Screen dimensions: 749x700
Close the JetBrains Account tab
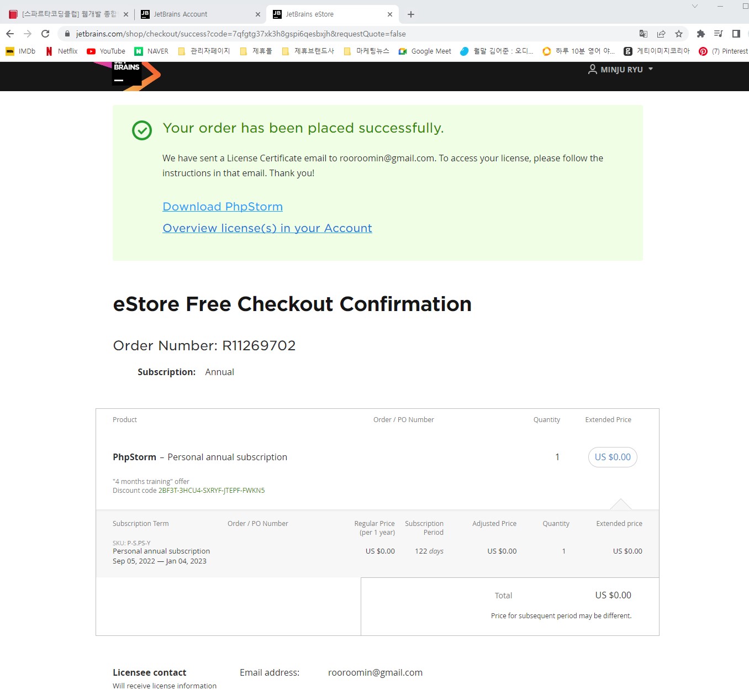click(258, 14)
